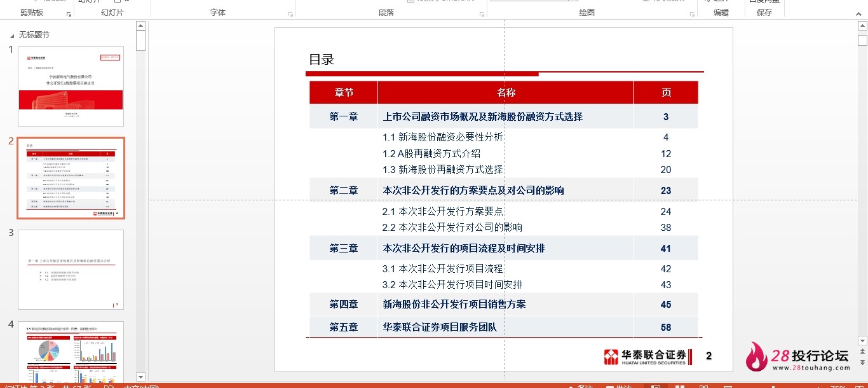Click the 第二章 cell
The height and width of the screenshot is (388, 868).
click(344, 191)
